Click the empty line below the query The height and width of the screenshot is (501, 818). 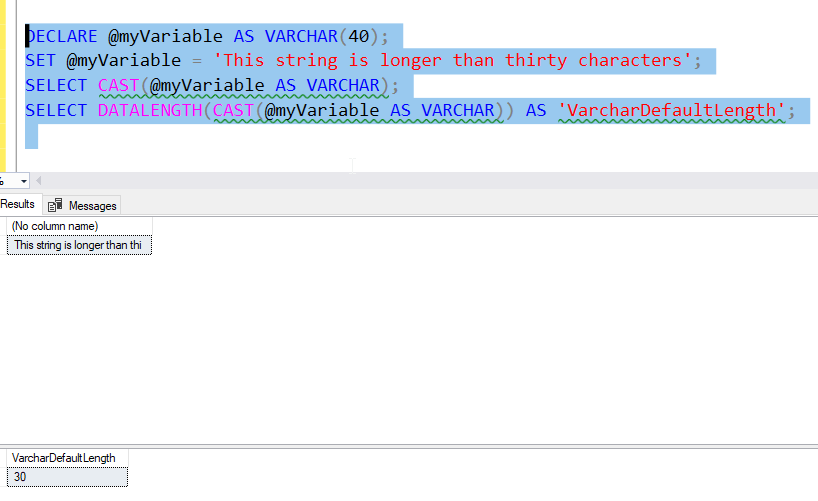300,135
